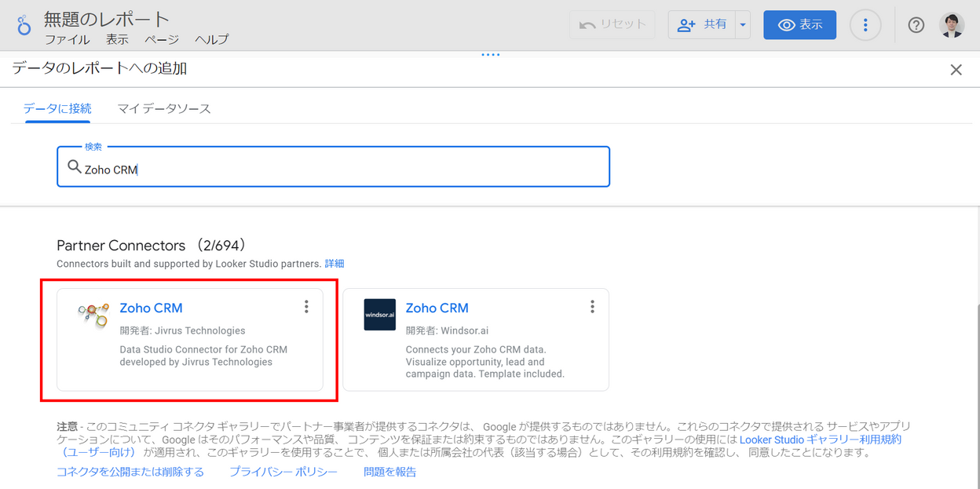Expand the share button dropdown arrow

[743, 25]
